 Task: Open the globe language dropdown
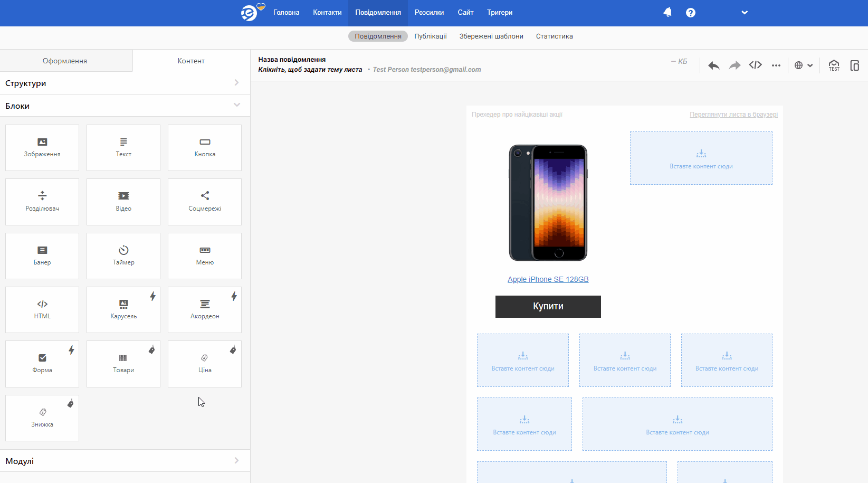[804, 65]
